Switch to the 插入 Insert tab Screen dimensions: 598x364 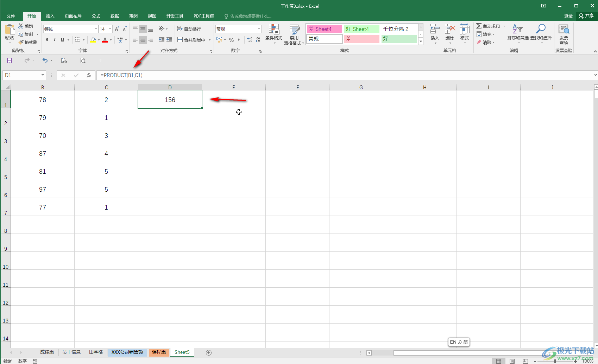click(50, 16)
